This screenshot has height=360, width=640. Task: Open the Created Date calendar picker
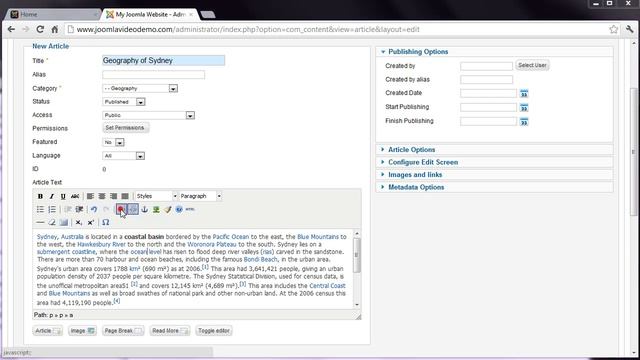[x=524, y=93]
